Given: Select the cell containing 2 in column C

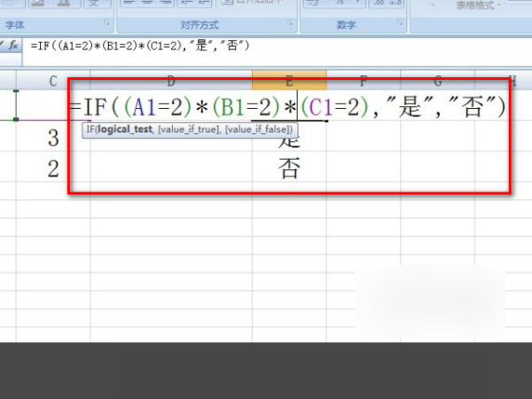Looking at the screenshot, I should point(53,168).
